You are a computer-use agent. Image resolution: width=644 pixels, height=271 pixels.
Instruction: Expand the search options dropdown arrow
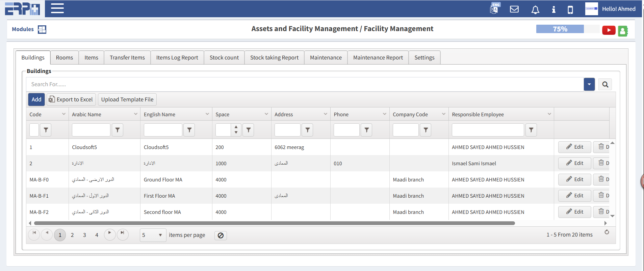(x=589, y=84)
